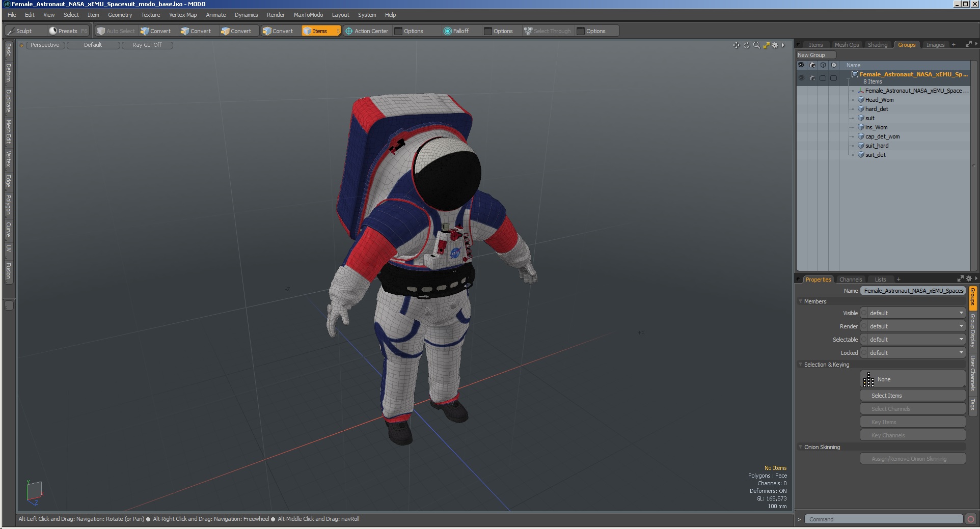
Task: Toggle locked checkbox of Female_Astronaut group
Action: [833, 78]
